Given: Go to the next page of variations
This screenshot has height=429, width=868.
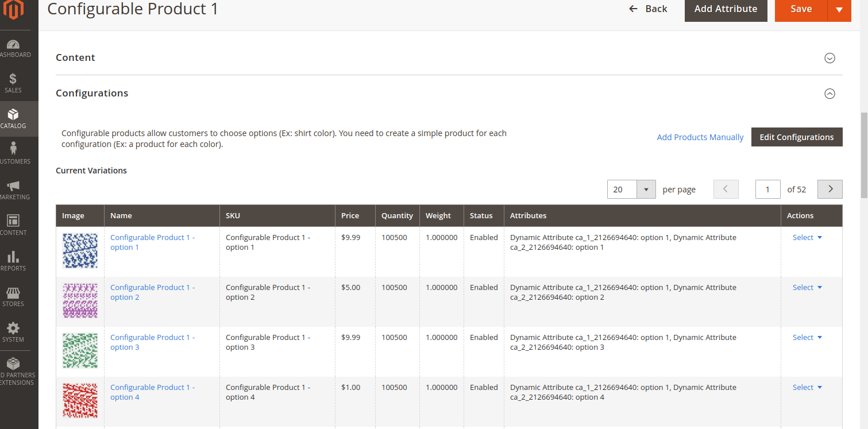Looking at the screenshot, I should [830, 189].
